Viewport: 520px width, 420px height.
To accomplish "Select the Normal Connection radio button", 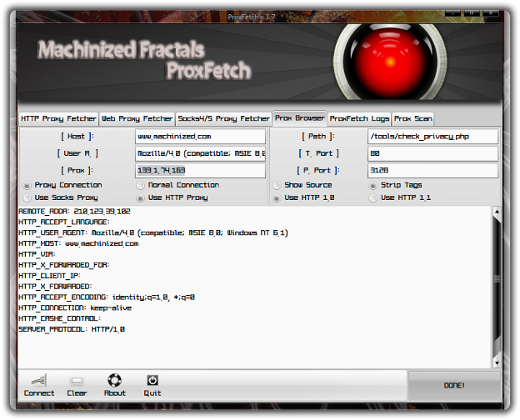I will pyautogui.click(x=141, y=185).
